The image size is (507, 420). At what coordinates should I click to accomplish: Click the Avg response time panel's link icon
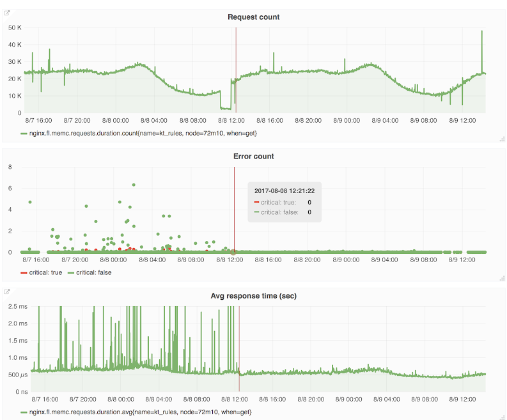[x=7, y=291]
